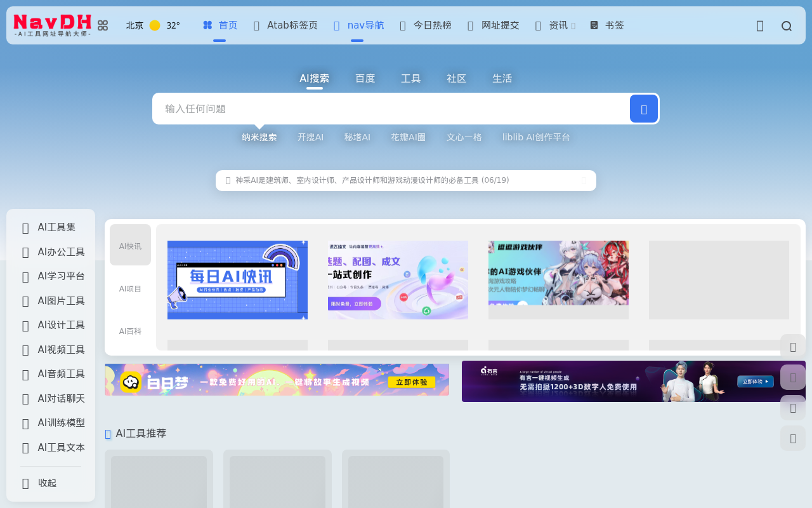Screen dimensions: 812x508
Task: Switch search engine to 秘塔AI
Action: [357, 137]
